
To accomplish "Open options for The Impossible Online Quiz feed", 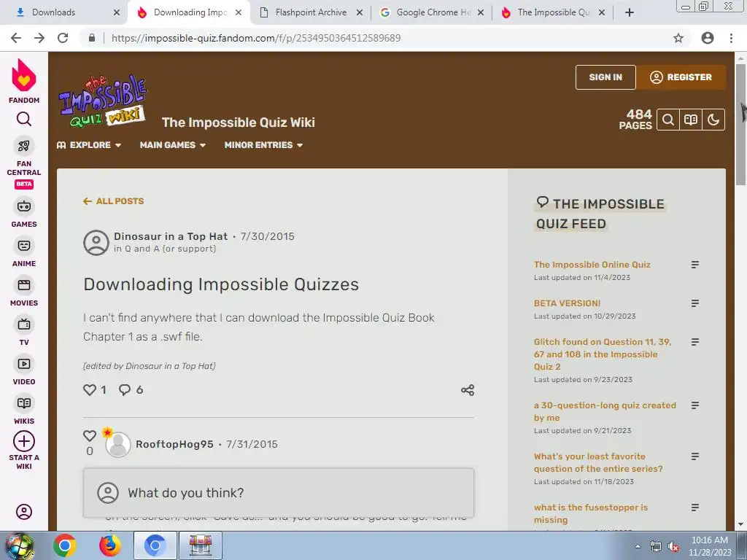I will tap(695, 265).
